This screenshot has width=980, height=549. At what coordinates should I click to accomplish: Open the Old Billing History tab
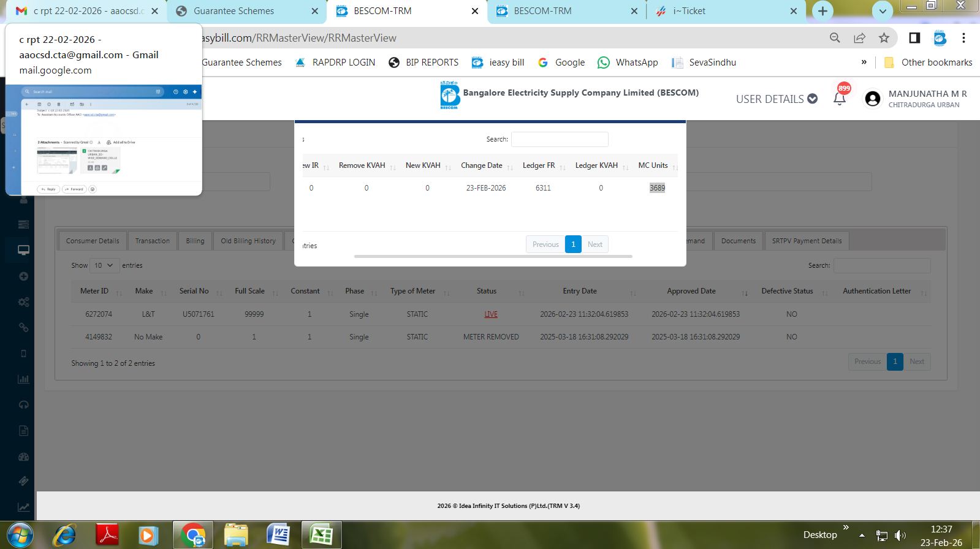click(248, 241)
